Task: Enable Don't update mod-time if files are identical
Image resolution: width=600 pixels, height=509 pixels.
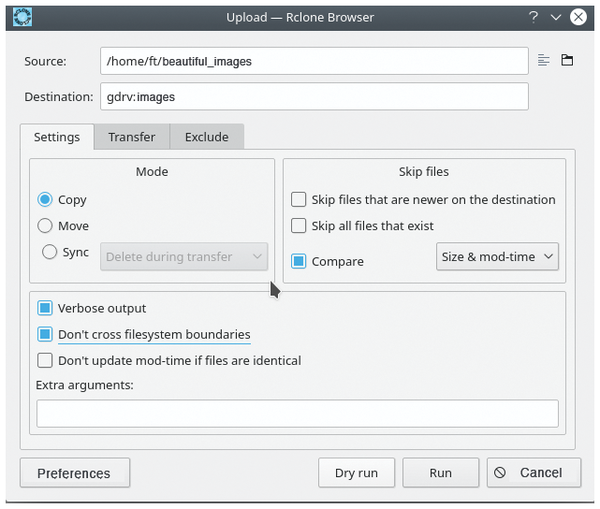Action: pos(45,361)
